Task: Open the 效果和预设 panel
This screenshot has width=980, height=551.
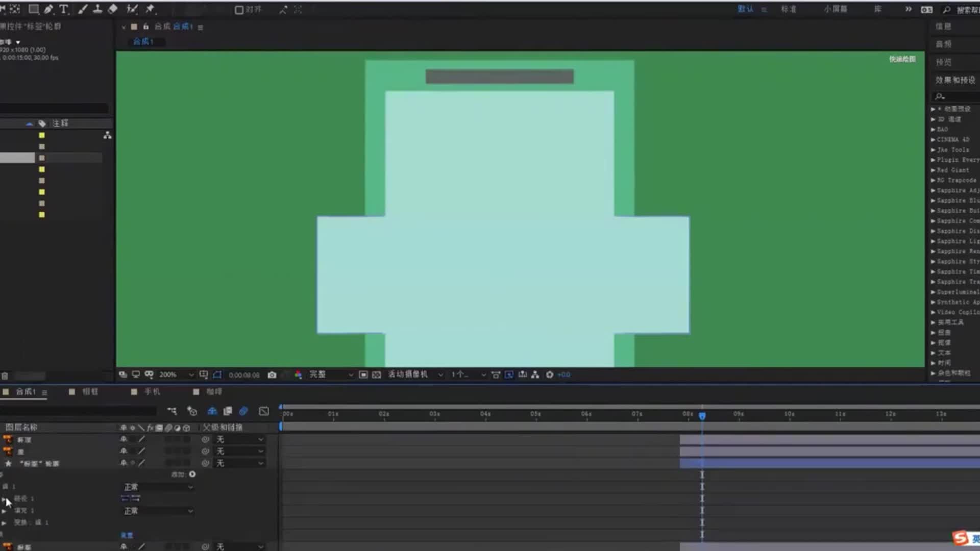Action: 954,80
